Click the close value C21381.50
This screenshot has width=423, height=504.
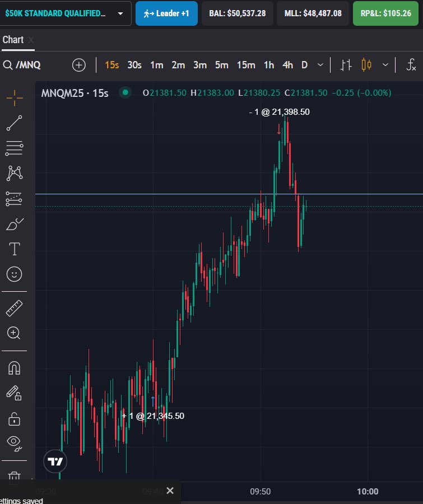coord(306,93)
